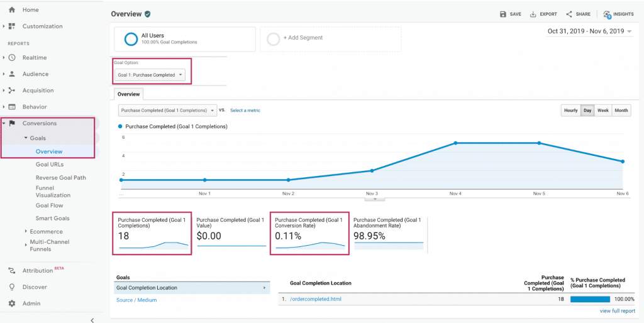
Task: Click the Realtime clock icon
Action: [12, 58]
